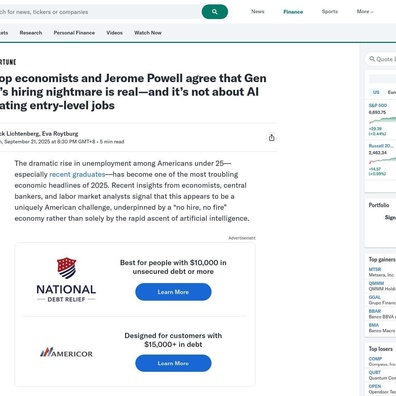Click the search field for news and tickers

tap(100, 12)
